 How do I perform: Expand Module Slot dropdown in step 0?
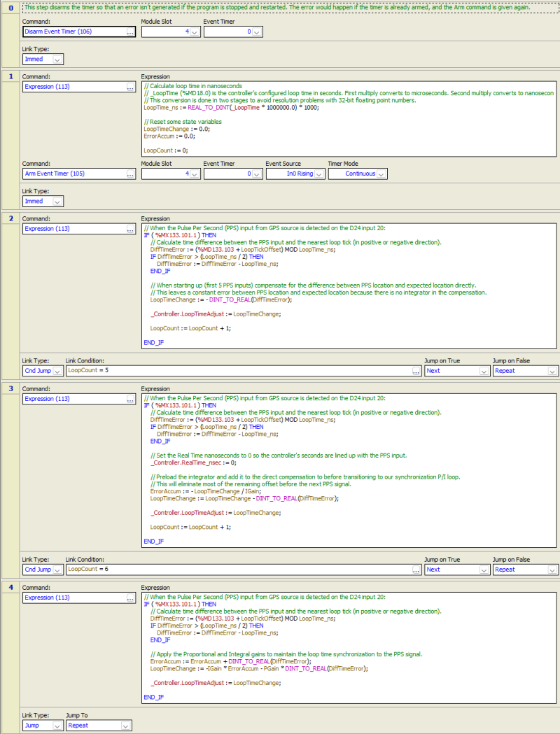point(195,31)
